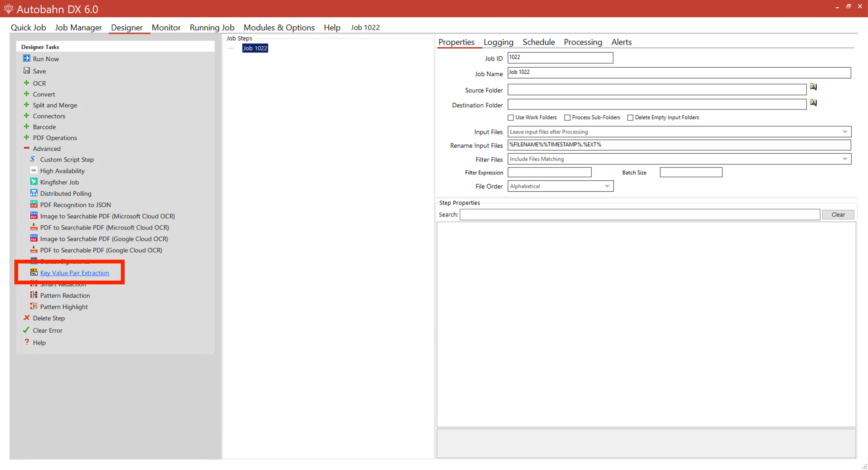Open the Help menu in top bar

tap(332, 27)
